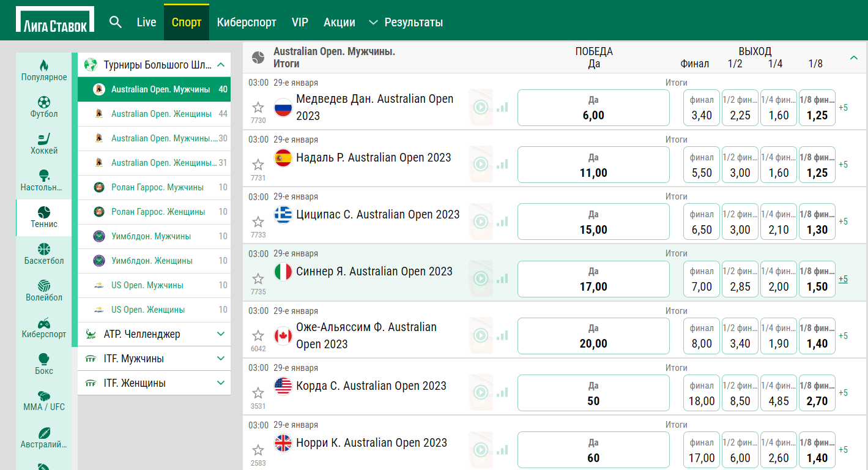Open the Бокс sidebar category

(44, 364)
